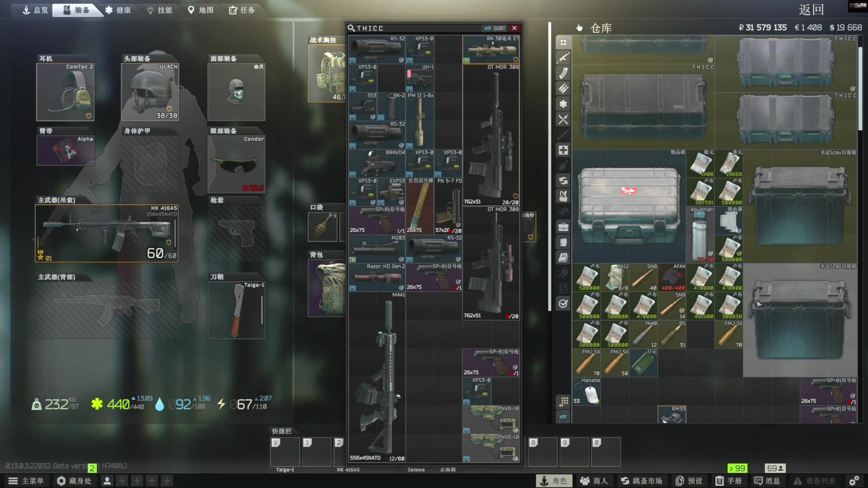Screen dimensions: 868x488
Task: Open 主菜单 main menu
Action: [26, 481]
